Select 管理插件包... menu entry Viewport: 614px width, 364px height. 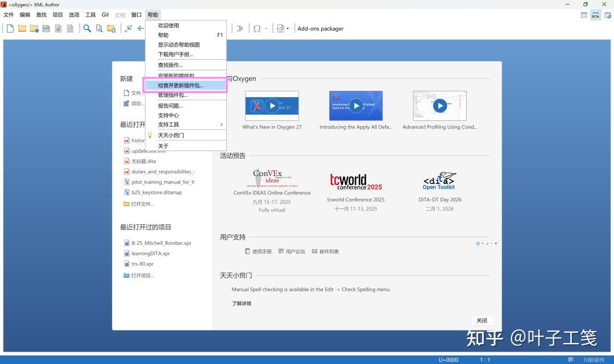(x=185, y=95)
